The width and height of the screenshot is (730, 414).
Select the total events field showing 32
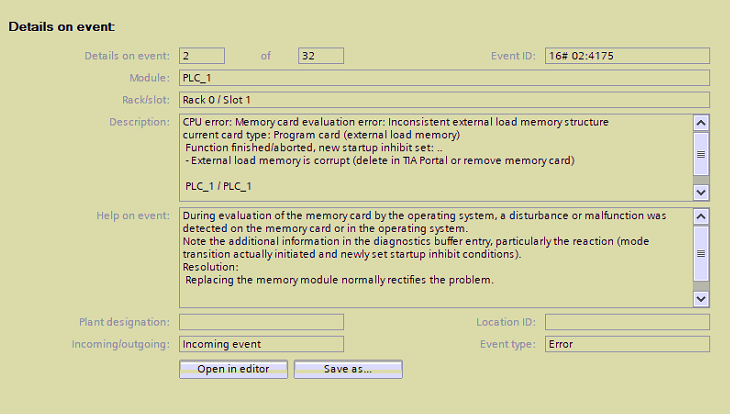coord(321,56)
